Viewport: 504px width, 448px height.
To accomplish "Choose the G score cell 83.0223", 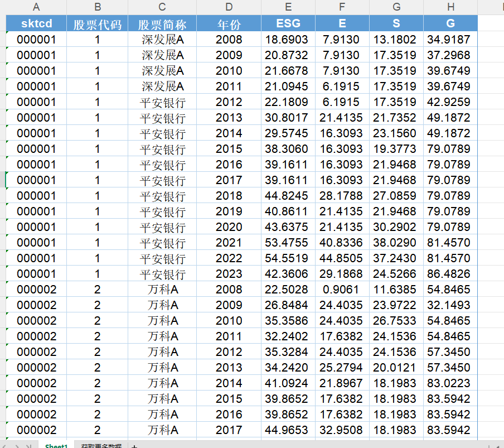I will tap(450, 383).
